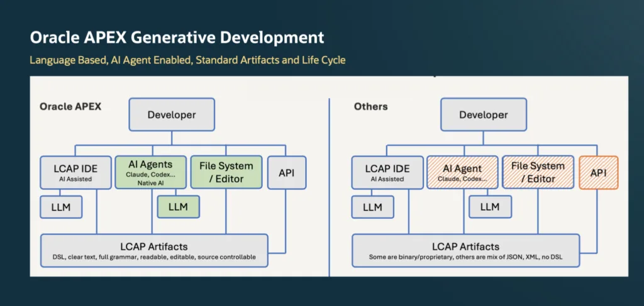Viewport: 644px width, 306px height.
Task: Click the Oracle APEX 'LCAP Artifacts' box
Action: tap(154, 251)
